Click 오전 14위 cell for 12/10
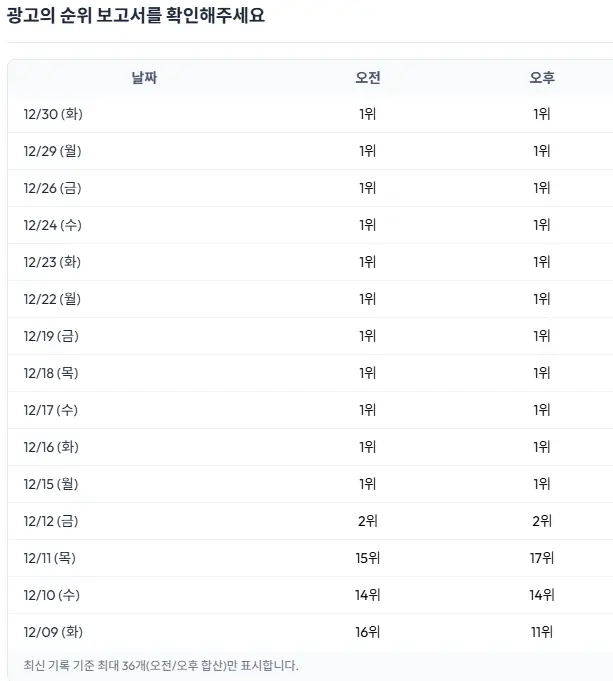Viewport: 613px width, 681px height. click(367, 595)
